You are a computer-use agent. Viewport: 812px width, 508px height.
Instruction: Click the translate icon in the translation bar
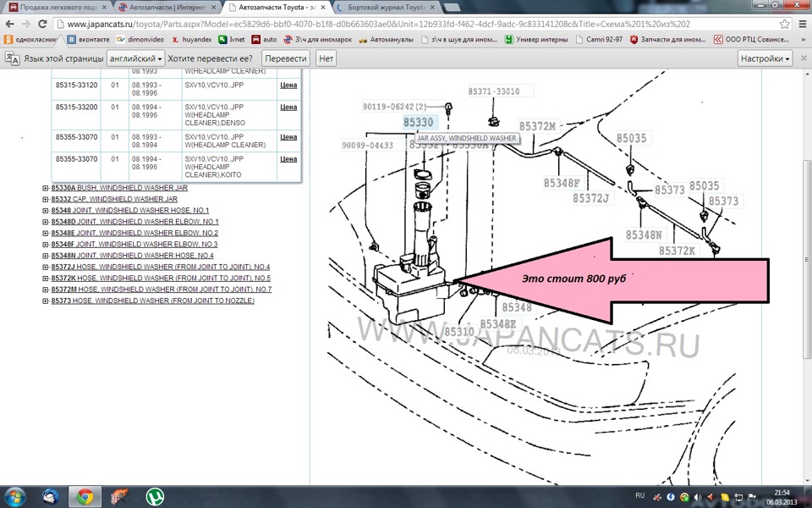tap(12, 58)
